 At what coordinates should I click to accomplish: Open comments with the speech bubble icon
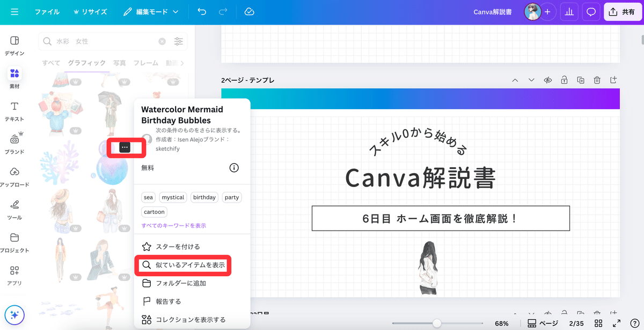tap(591, 11)
